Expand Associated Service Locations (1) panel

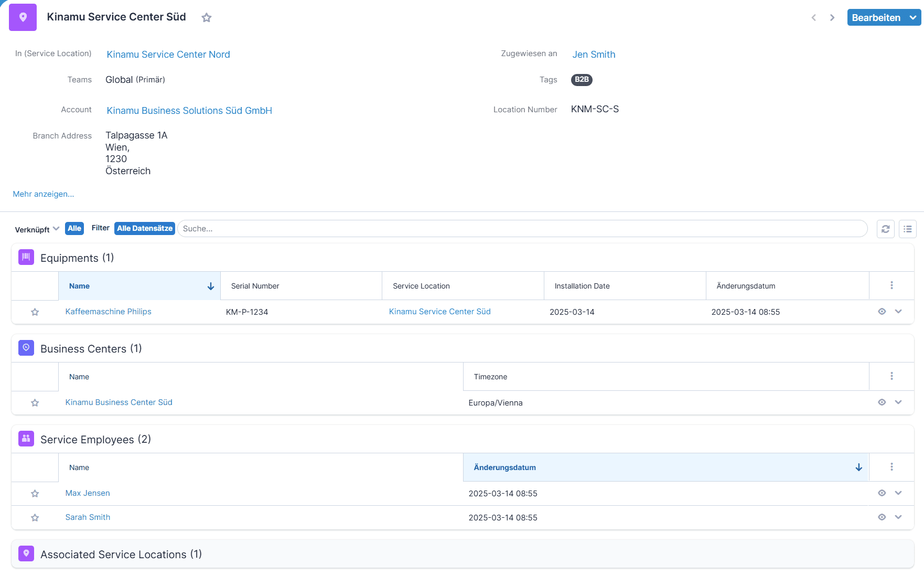point(463,554)
